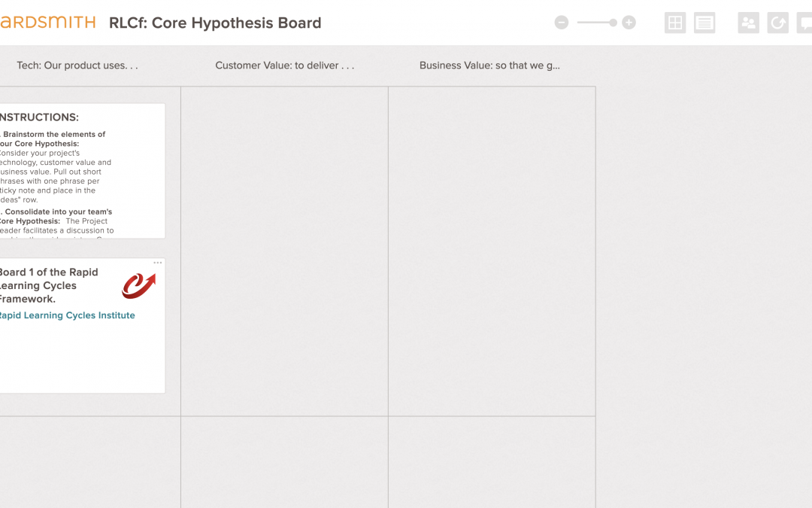The width and height of the screenshot is (812, 508).
Task: Click the zoom out minus icon
Action: [x=562, y=23]
